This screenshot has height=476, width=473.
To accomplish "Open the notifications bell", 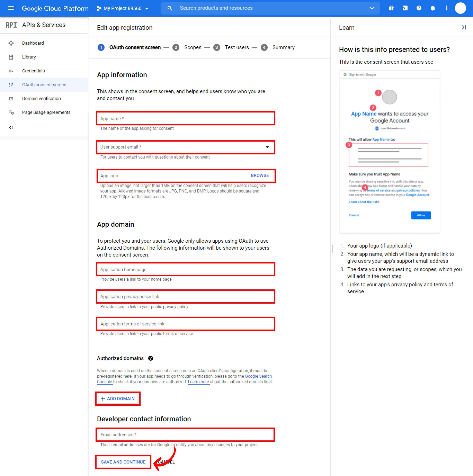I will pyautogui.click(x=433, y=8).
